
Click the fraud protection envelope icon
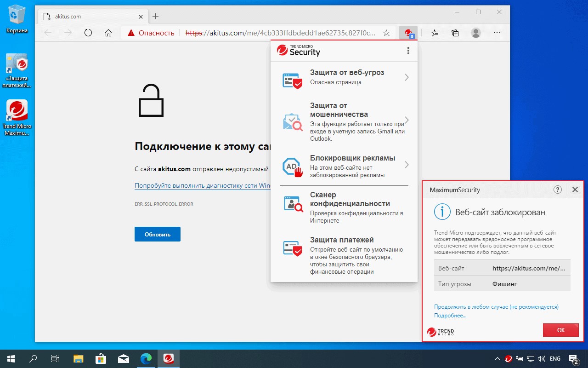tap(293, 122)
